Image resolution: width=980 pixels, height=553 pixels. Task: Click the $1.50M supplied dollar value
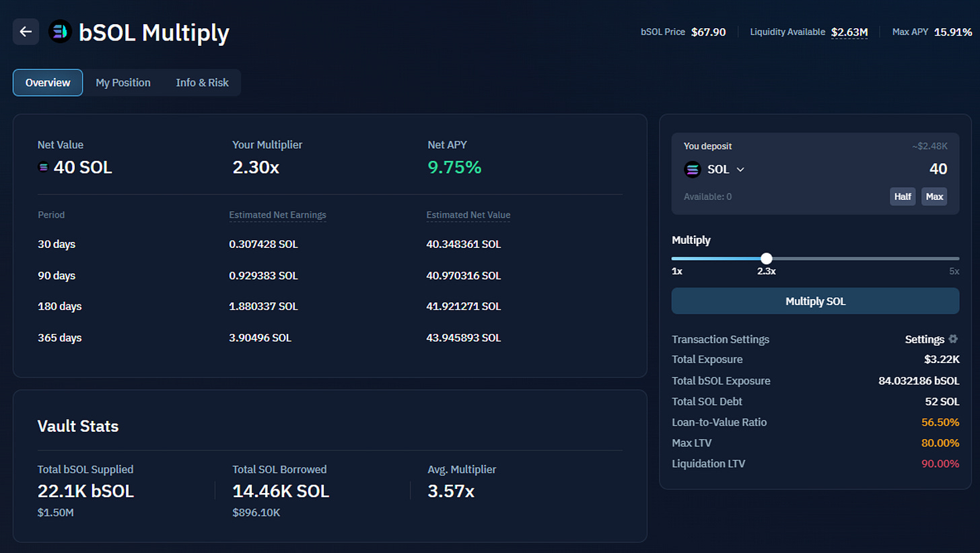(57, 513)
